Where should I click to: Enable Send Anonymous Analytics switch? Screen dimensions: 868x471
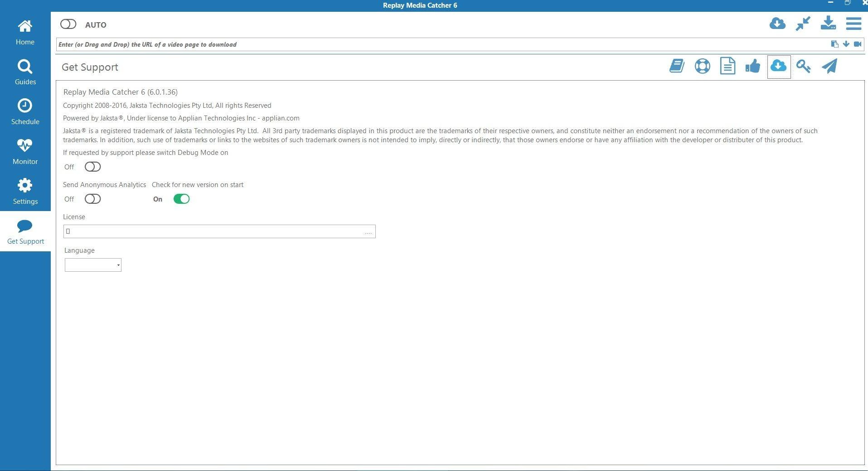click(x=92, y=199)
